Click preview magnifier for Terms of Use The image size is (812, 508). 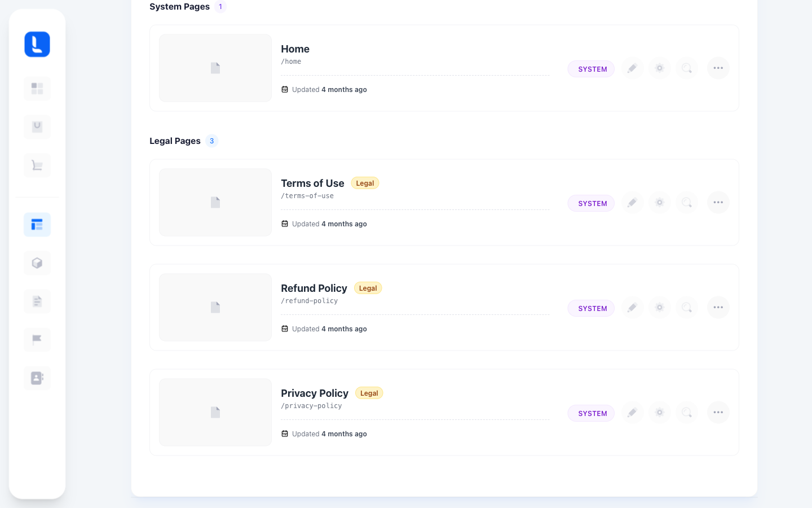click(x=687, y=203)
